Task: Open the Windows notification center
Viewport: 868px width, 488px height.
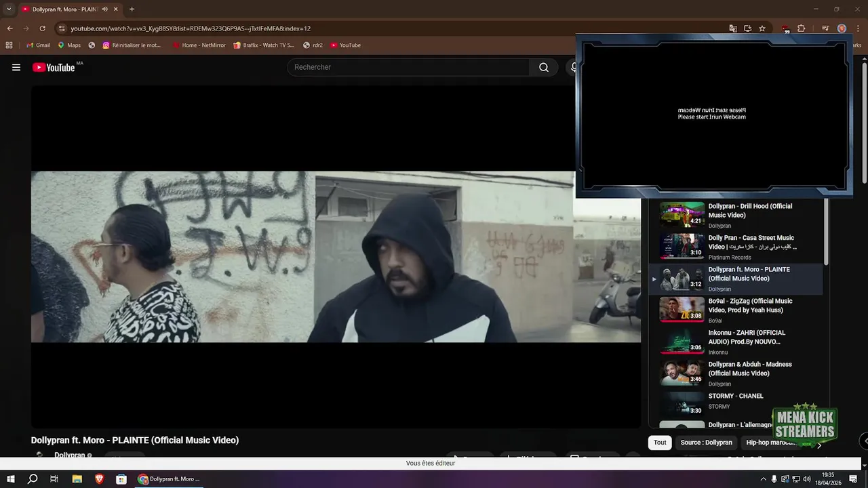Action: pyautogui.click(x=854, y=479)
